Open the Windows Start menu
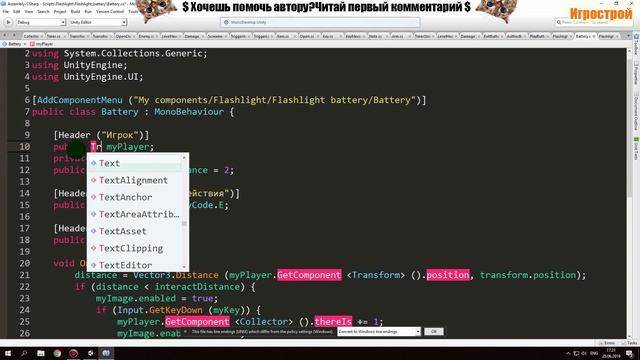Viewport: 640px width, 360px height. click(x=8, y=353)
